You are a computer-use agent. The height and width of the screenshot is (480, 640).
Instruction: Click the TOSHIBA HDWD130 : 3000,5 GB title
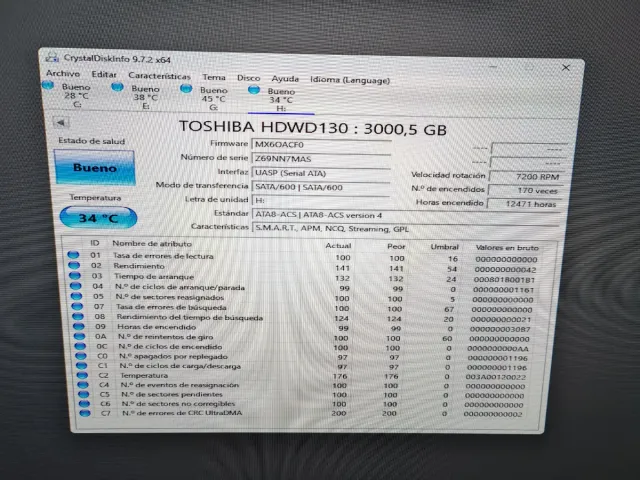click(x=313, y=128)
